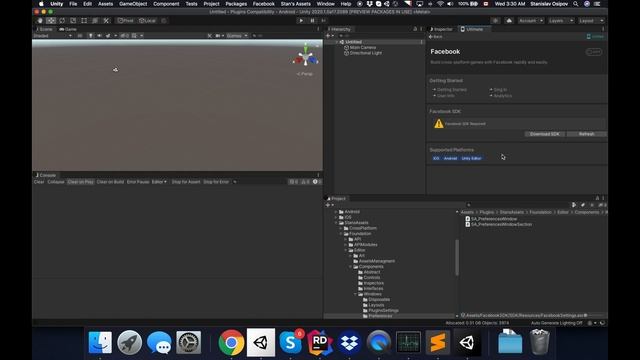Open Google Chrome from the Dock
This screenshot has height=360, width=640.
[231, 342]
